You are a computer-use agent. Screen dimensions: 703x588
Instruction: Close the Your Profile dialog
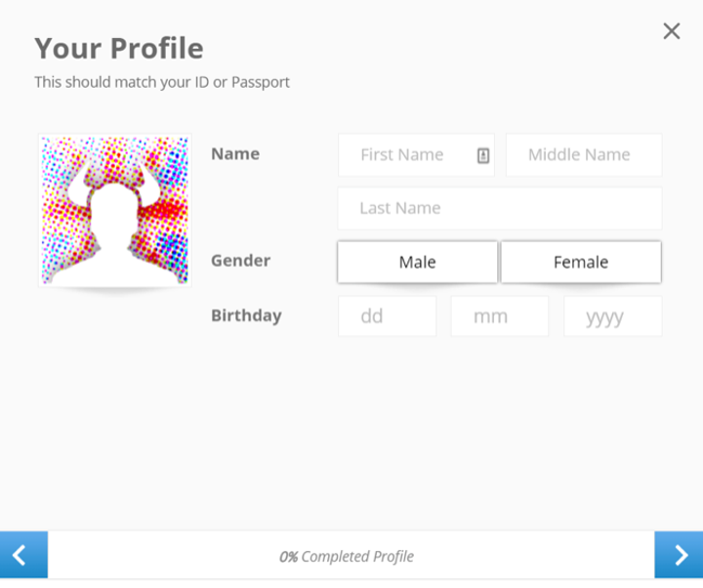671,31
